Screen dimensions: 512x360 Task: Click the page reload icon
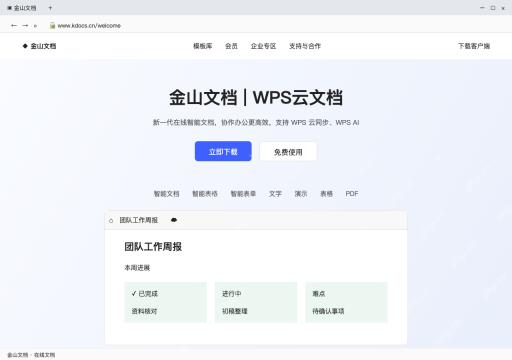(x=35, y=26)
